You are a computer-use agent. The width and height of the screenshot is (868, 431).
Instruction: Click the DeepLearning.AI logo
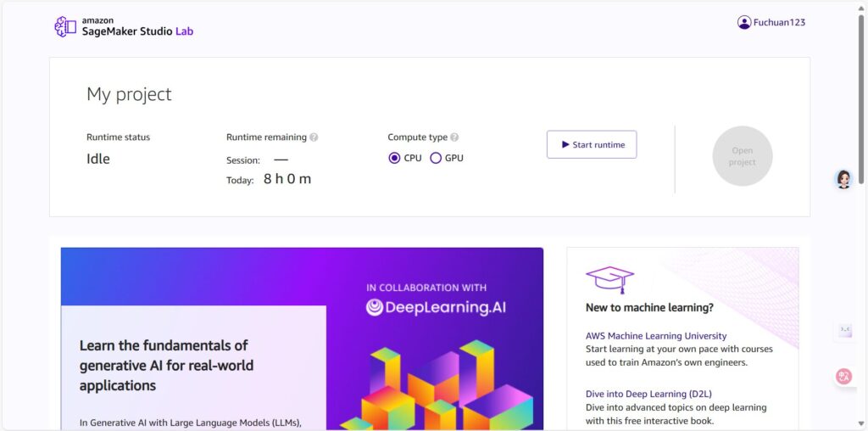tap(436, 307)
